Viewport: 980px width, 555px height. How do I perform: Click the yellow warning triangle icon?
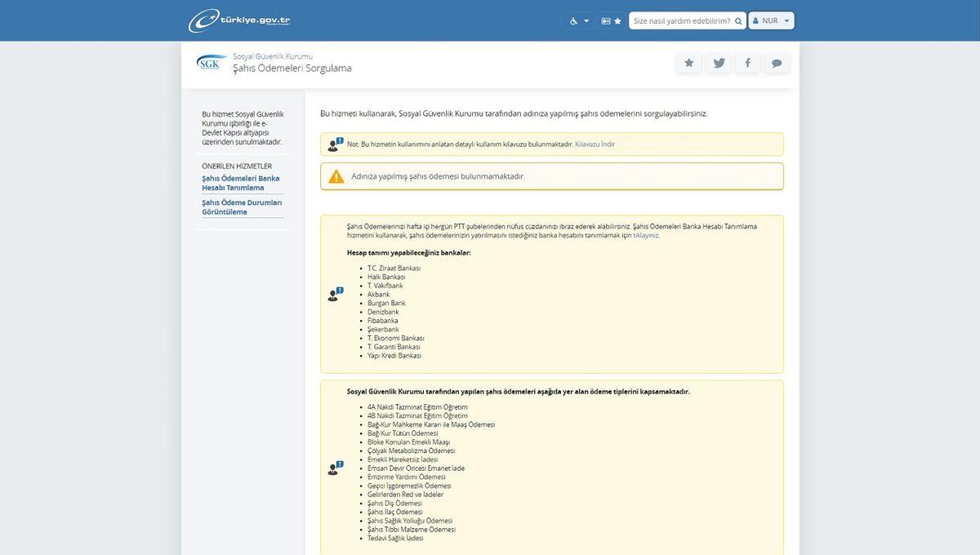[x=336, y=176]
